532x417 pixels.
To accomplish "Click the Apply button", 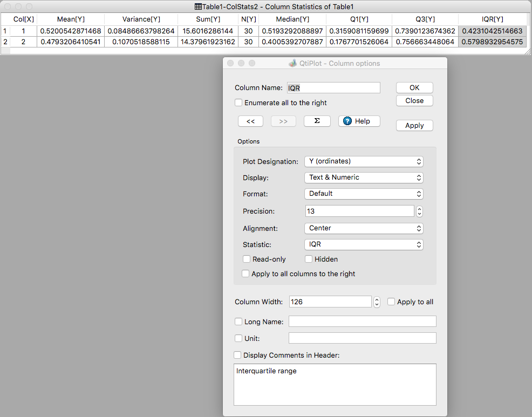I will (414, 126).
